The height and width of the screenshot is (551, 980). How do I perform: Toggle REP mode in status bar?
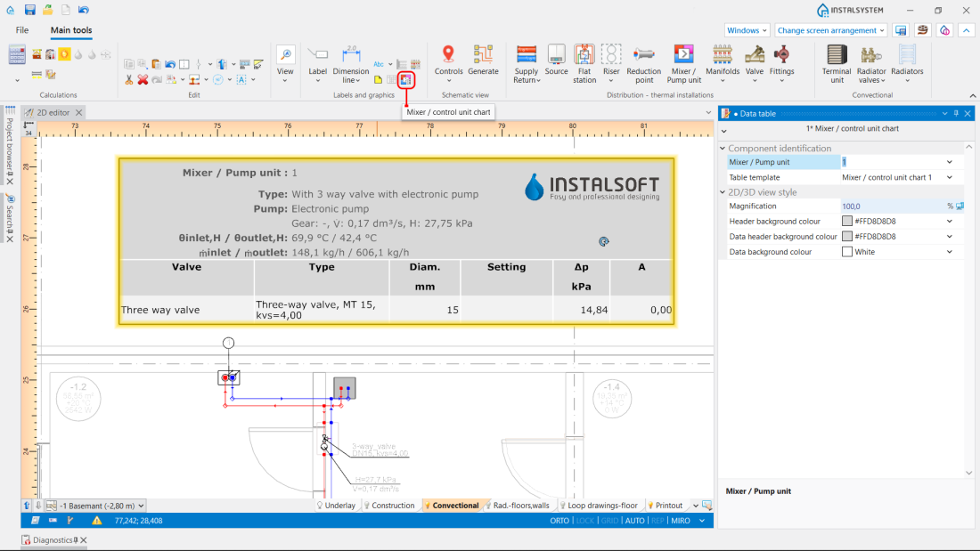[x=657, y=521]
